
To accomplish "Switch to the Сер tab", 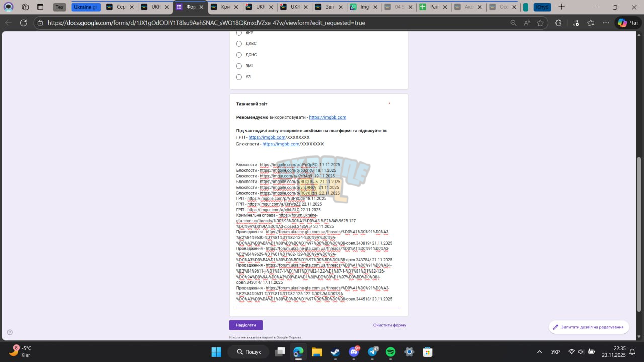I will pos(120,7).
